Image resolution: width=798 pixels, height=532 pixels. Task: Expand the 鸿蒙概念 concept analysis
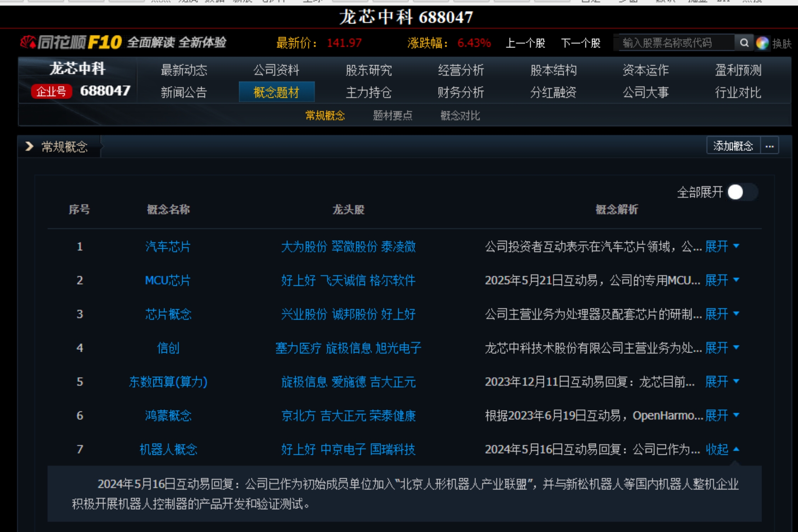coord(722,415)
